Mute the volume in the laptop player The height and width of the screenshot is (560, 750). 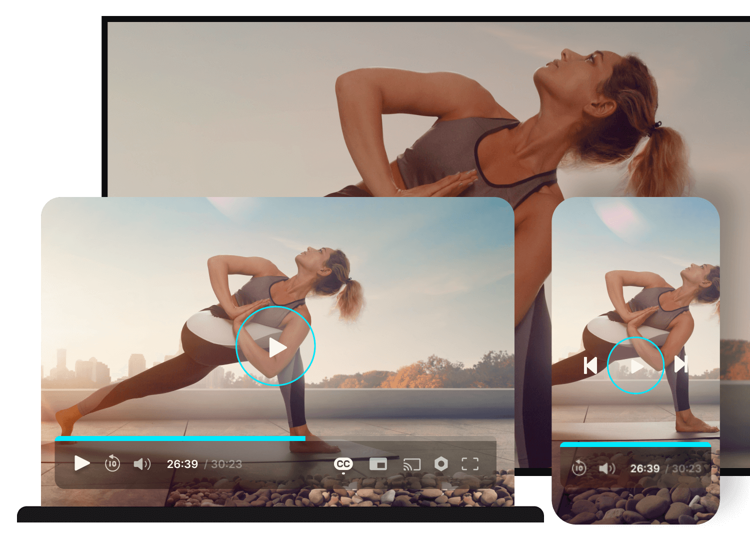pyautogui.click(x=142, y=464)
